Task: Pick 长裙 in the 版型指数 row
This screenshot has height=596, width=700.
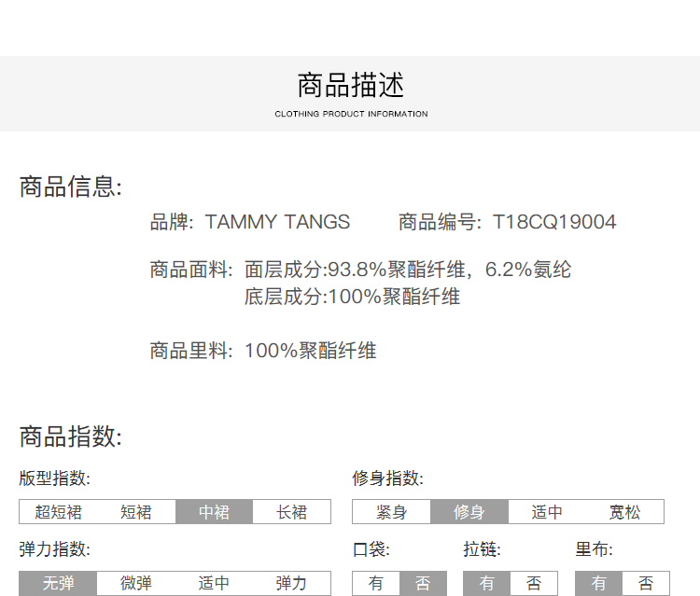Action: click(292, 512)
